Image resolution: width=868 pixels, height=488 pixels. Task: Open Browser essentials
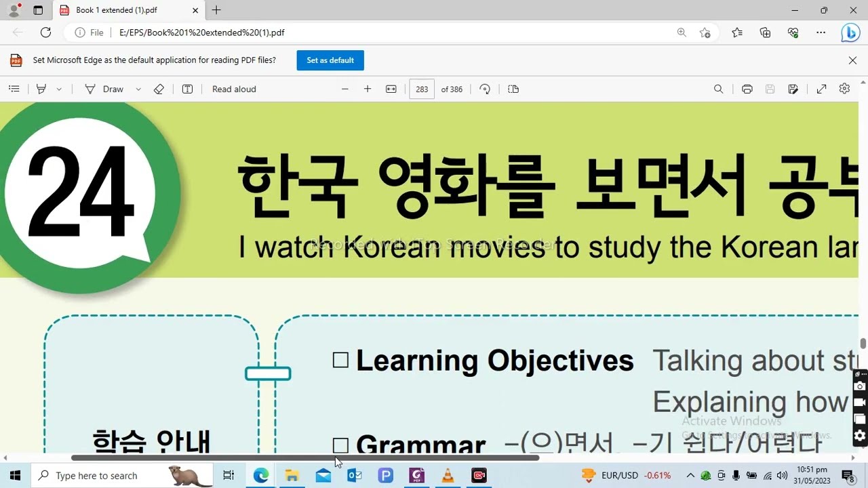(793, 33)
